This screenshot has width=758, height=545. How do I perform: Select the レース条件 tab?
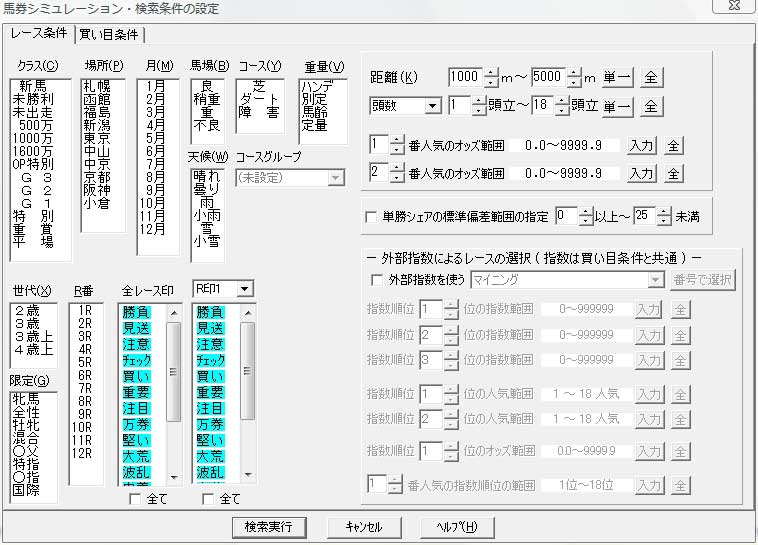coord(39,33)
